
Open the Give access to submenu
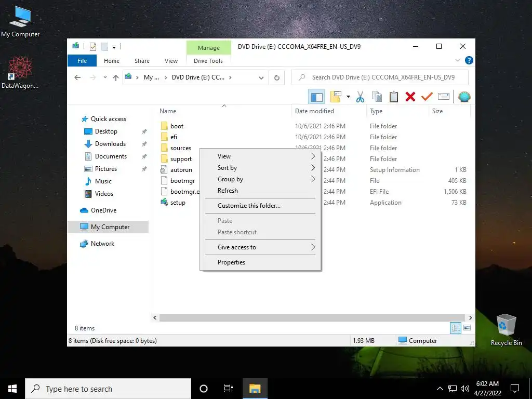pos(260,247)
